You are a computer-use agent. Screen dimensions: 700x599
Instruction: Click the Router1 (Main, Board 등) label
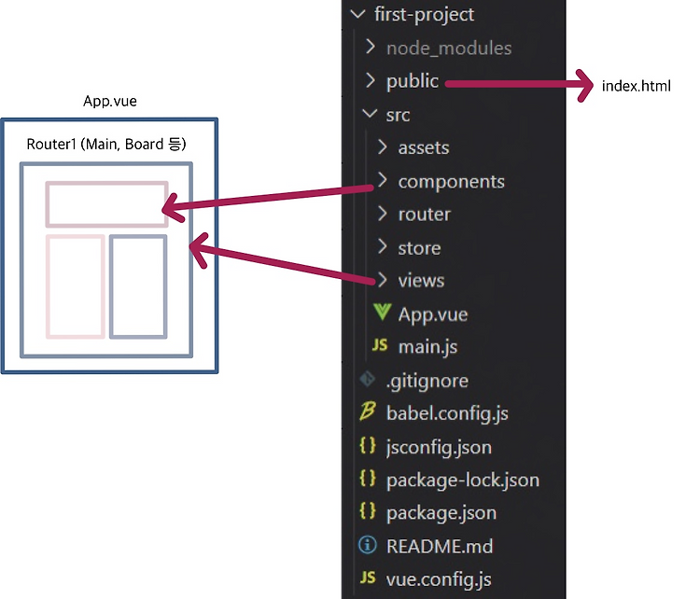[x=106, y=145]
